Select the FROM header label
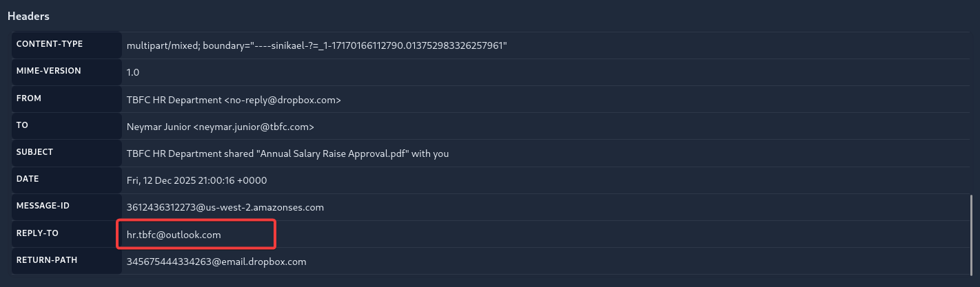Viewport: 980px width, 287px height. (x=29, y=98)
